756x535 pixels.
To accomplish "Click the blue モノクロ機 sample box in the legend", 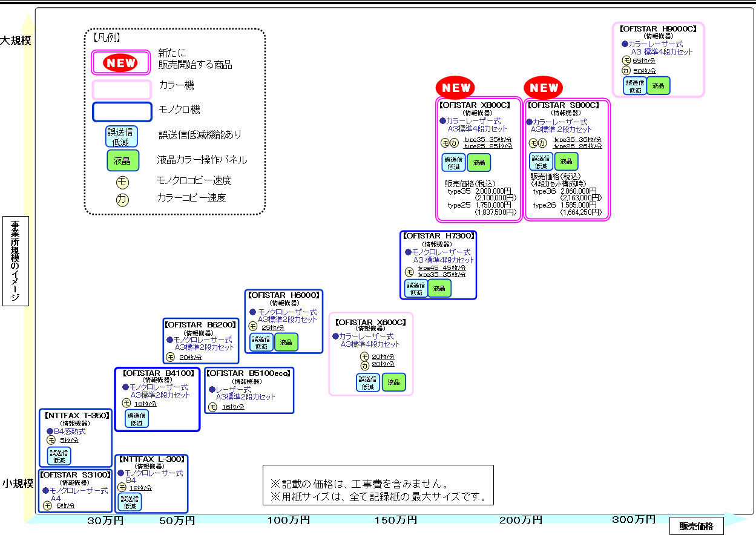I will (x=121, y=112).
